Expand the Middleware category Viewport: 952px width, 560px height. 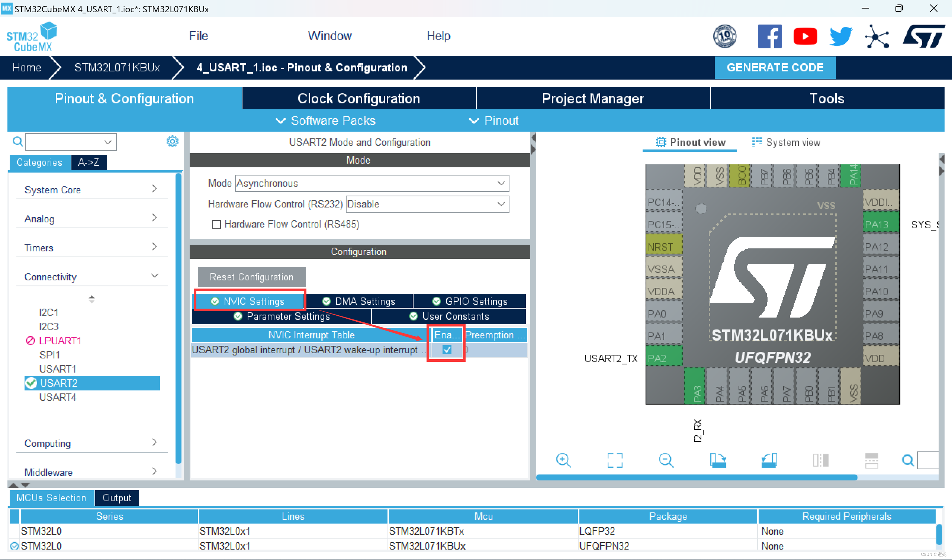coord(92,472)
